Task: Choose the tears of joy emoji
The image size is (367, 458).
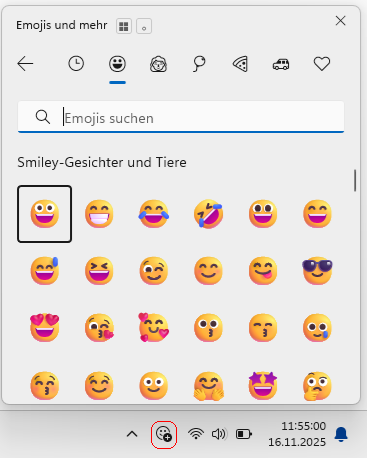Action: point(154,214)
